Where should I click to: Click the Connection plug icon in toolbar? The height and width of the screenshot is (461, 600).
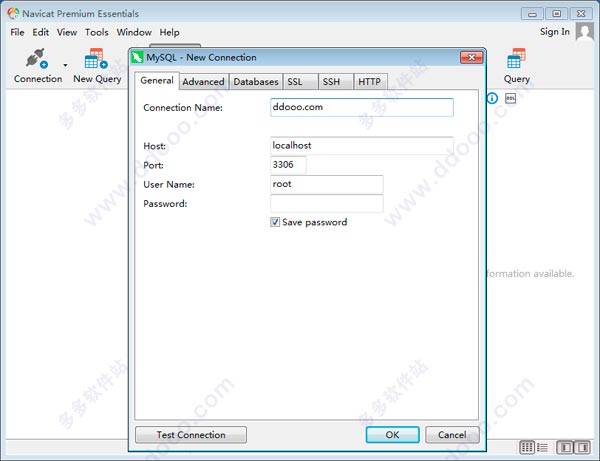[37, 59]
